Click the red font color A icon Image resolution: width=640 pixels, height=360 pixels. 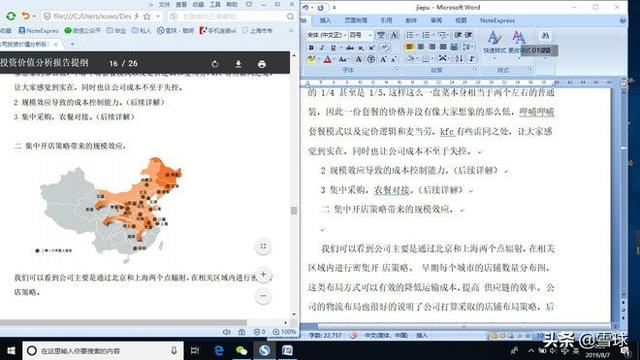point(327,60)
